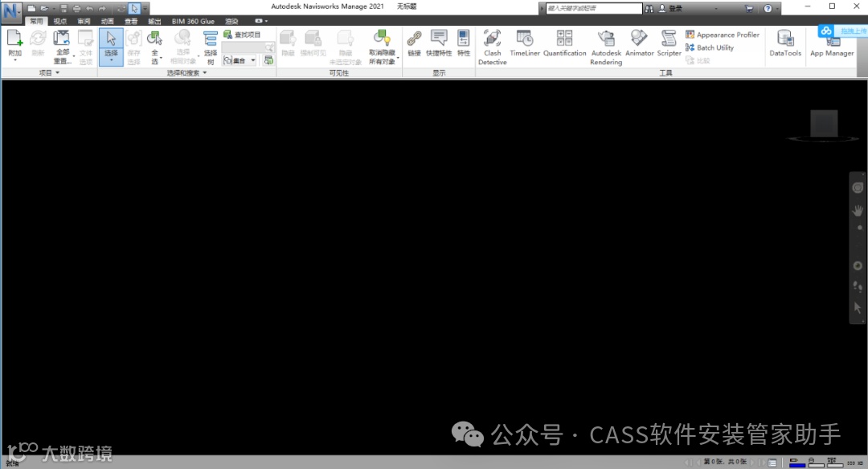The width and height of the screenshot is (868, 469).
Task: Select Look Around tool on navigation bar
Action: pos(858,265)
